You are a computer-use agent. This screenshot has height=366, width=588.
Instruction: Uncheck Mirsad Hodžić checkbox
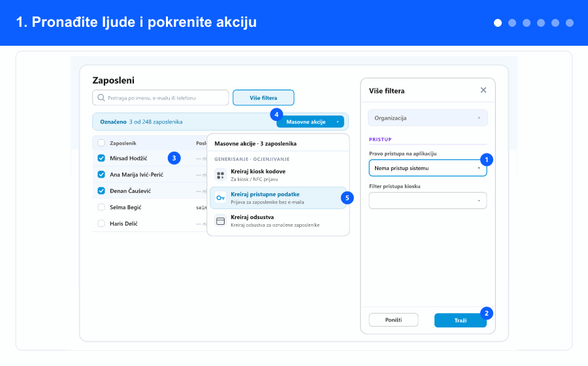click(x=101, y=158)
